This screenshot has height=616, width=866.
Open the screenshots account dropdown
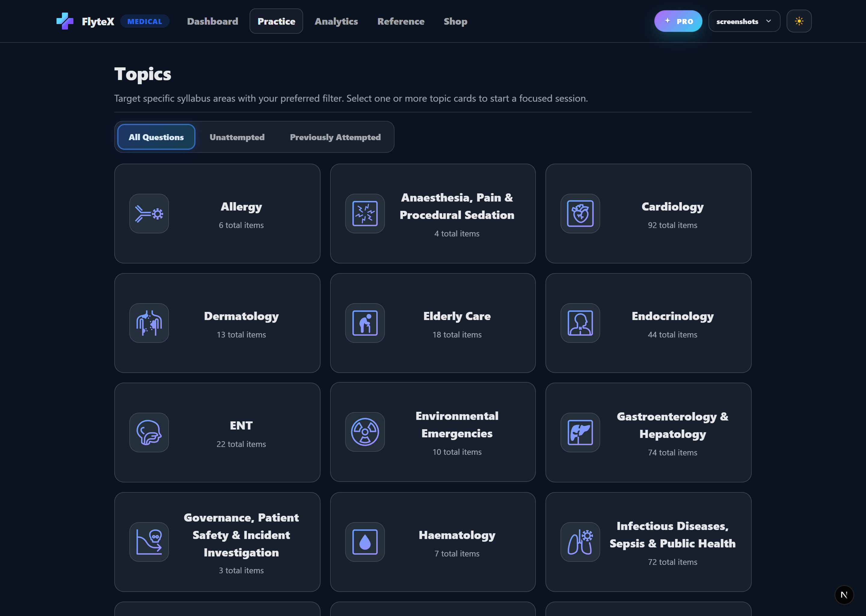pyautogui.click(x=744, y=21)
